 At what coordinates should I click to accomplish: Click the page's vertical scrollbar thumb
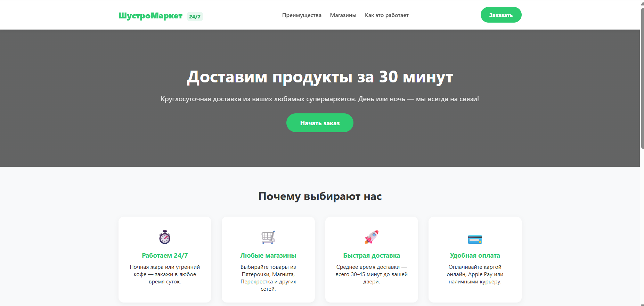(642, 78)
